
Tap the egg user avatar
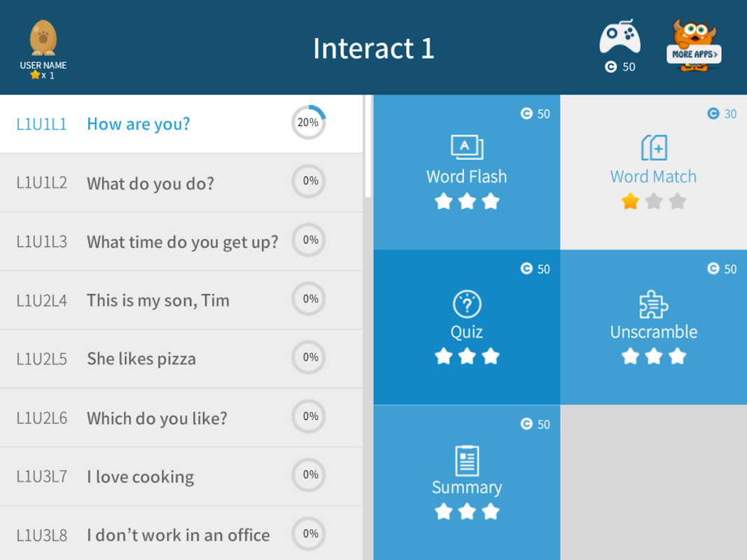click(x=43, y=38)
